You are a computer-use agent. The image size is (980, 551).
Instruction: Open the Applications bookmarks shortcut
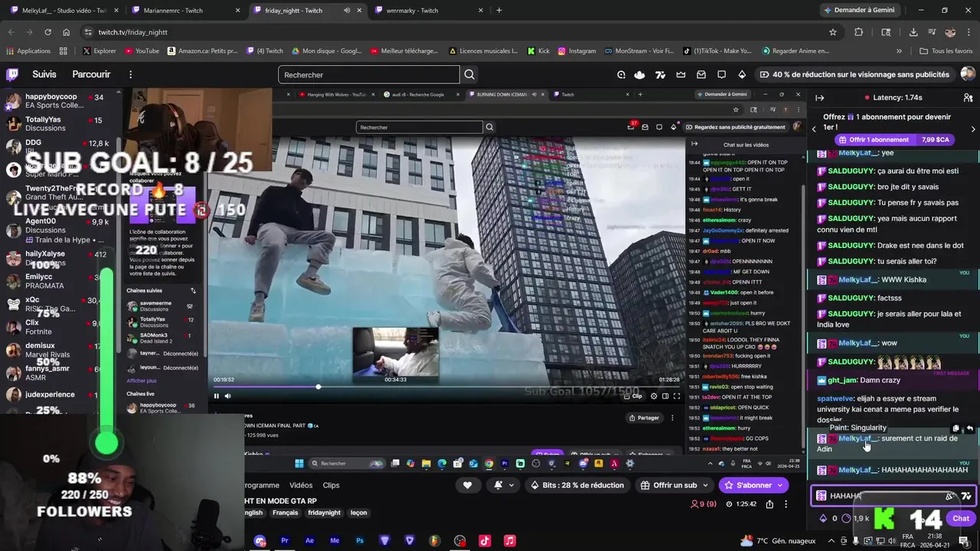tap(28, 51)
